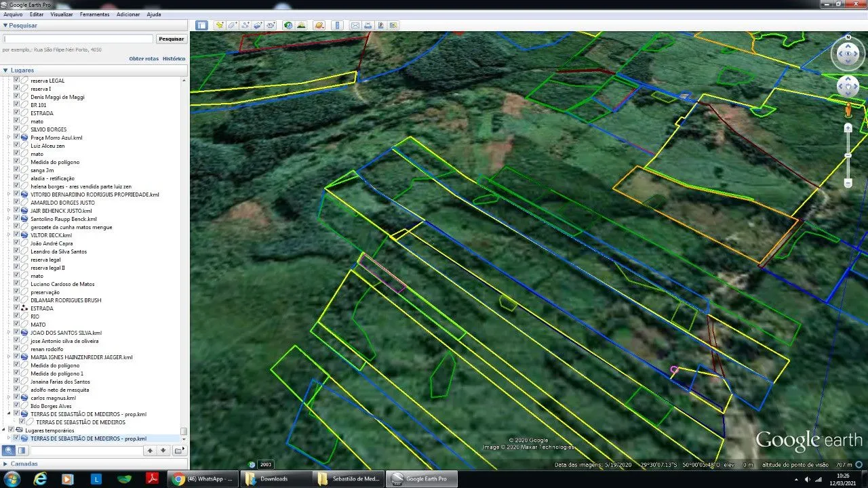The image size is (868, 488).
Task: Select the Add Polygon tool
Action: point(233,25)
